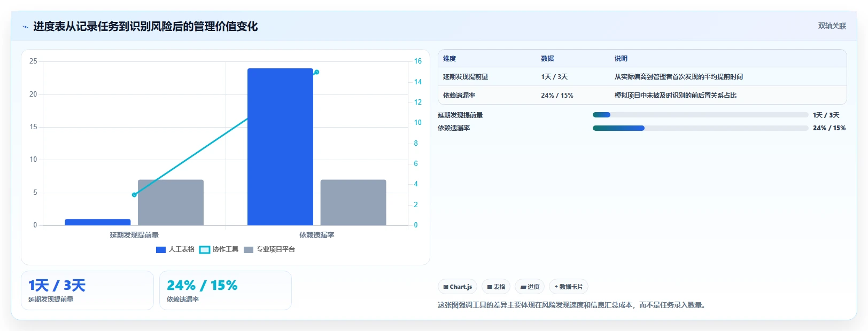Click the icon in Chart.js chip
The image size is (868, 331).
[x=446, y=287]
